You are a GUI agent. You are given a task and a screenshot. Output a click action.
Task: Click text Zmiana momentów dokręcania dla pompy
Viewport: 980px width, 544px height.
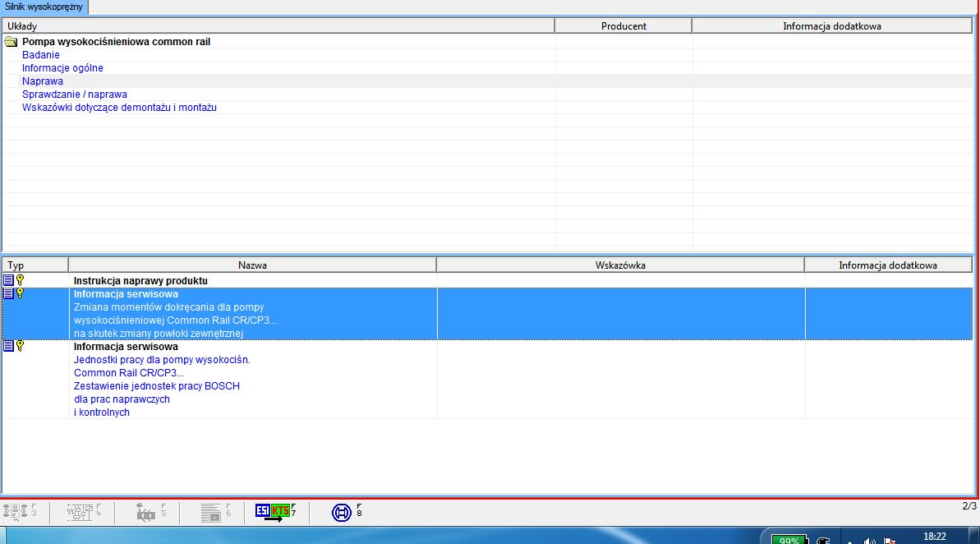tap(168, 307)
